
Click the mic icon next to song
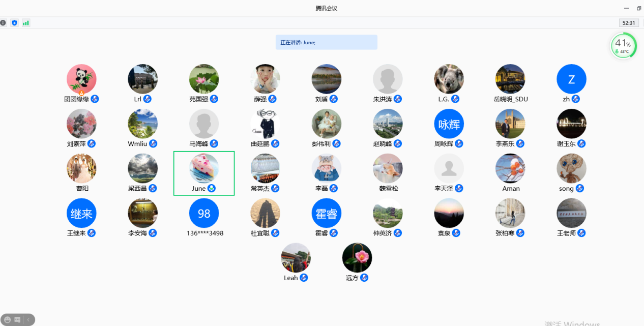[x=580, y=189]
